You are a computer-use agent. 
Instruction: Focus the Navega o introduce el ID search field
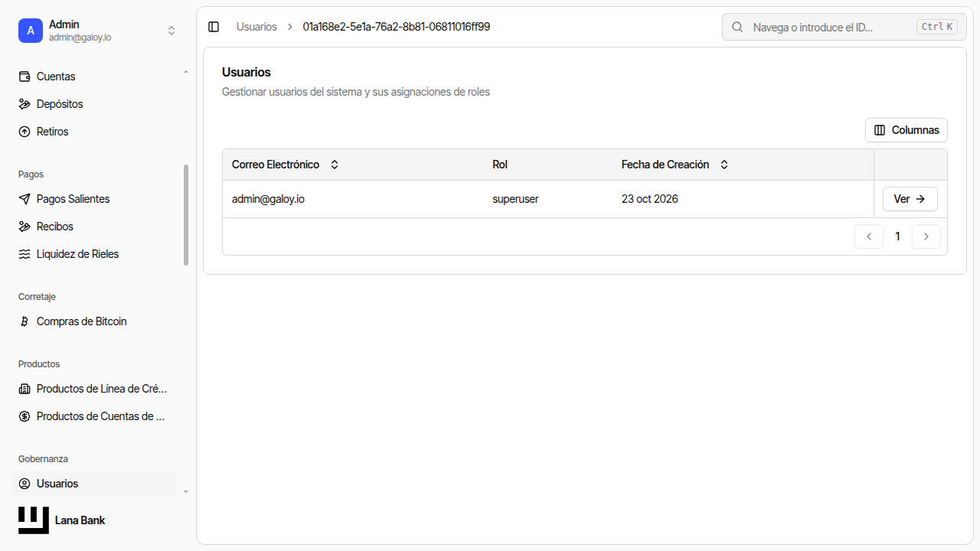point(844,27)
